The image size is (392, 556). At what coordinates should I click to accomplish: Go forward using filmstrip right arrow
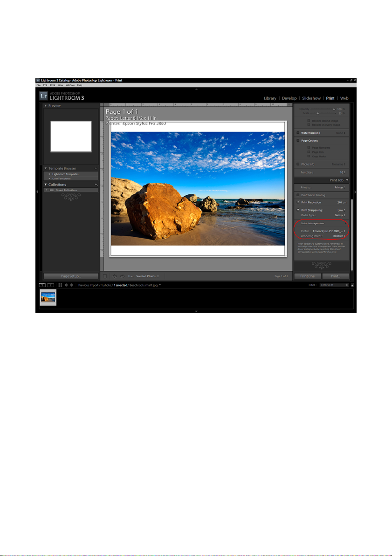(x=71, y=285)
